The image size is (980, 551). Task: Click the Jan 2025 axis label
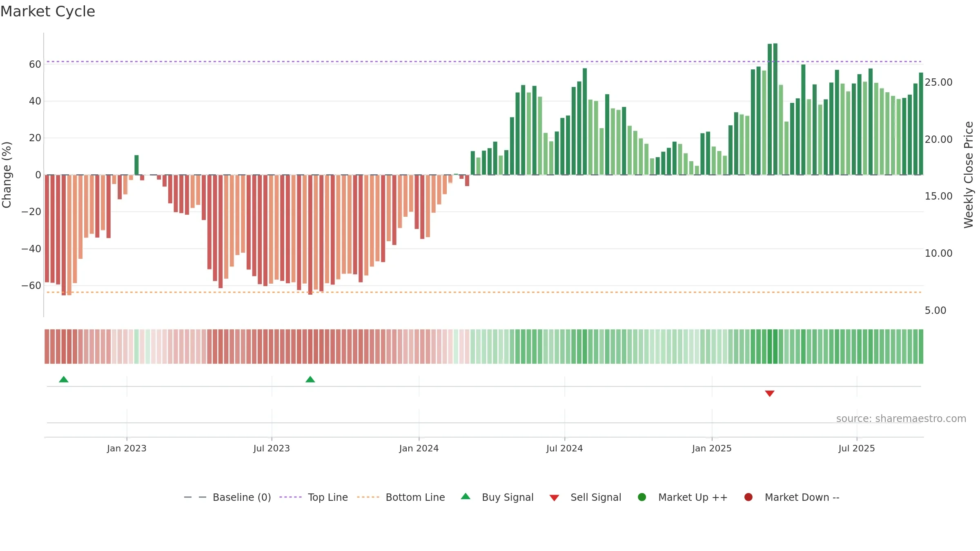click(x=712, y=449)
